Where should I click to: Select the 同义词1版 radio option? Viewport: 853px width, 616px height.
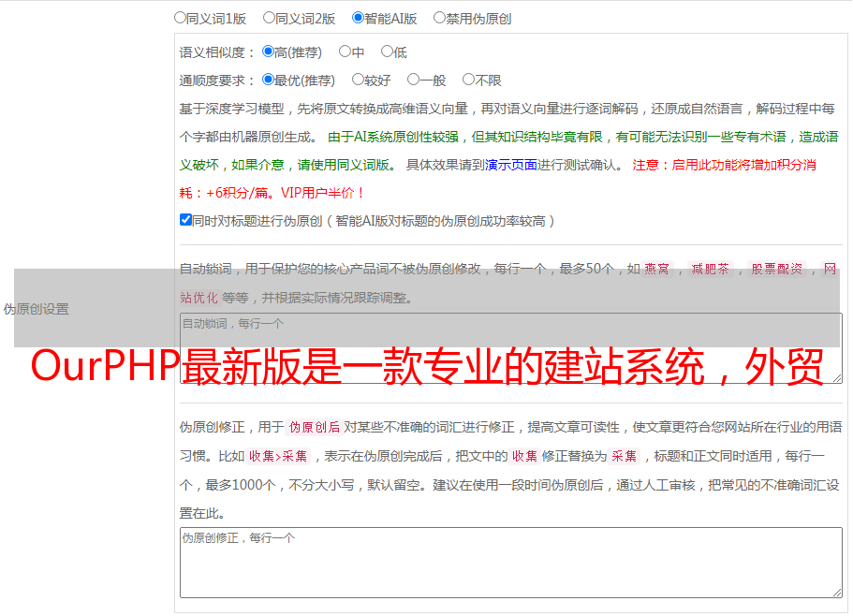coord(180,18)
